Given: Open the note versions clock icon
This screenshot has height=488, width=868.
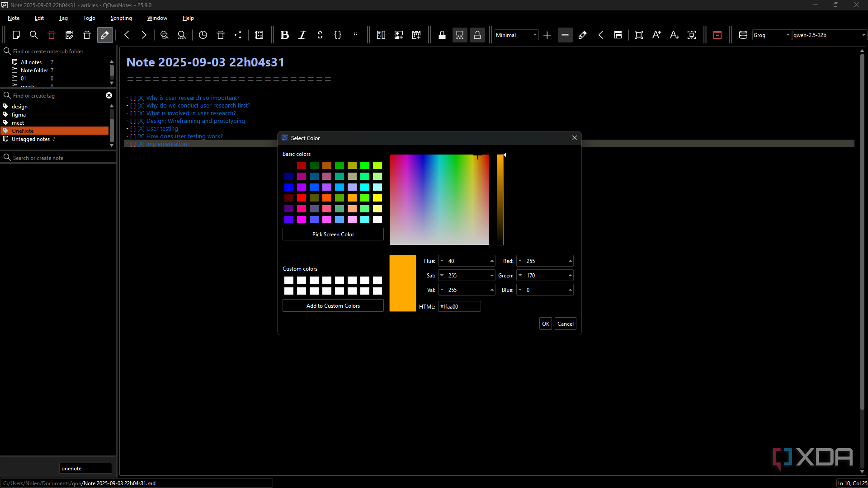Looking at the screenshot, I should tap(203, 35).
